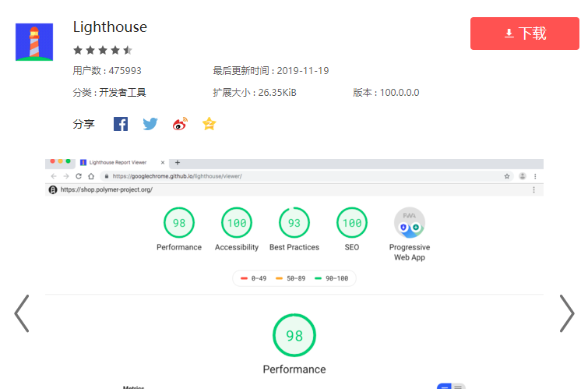Bookmark the page with star icon
Screen dimensions: 588x389
[x=507, y=176]
